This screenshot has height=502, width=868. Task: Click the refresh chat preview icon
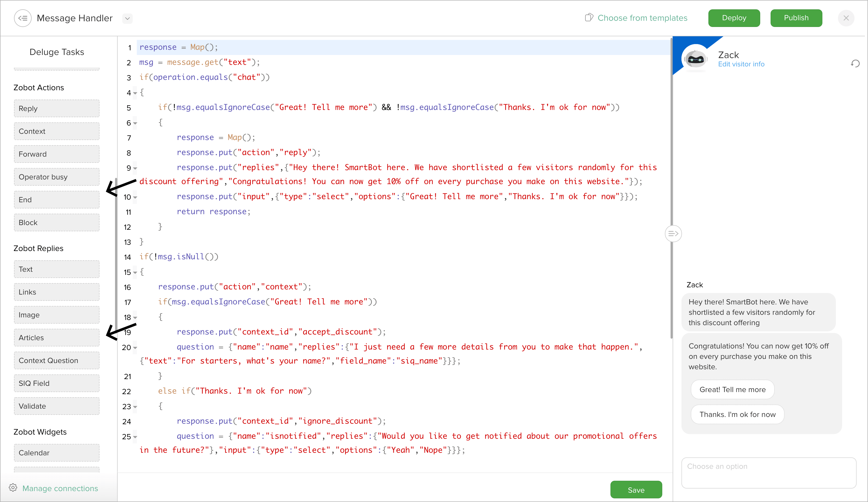click(855, 64)
